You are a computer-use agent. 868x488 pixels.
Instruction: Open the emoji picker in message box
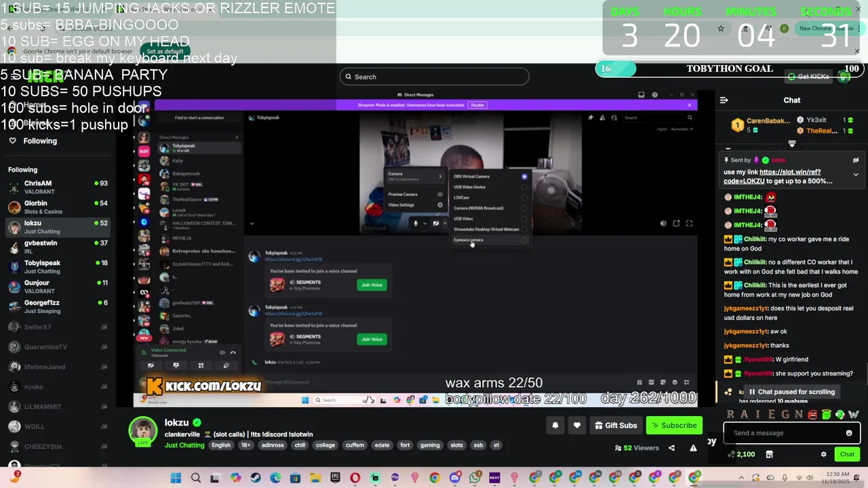click(848, 433)
